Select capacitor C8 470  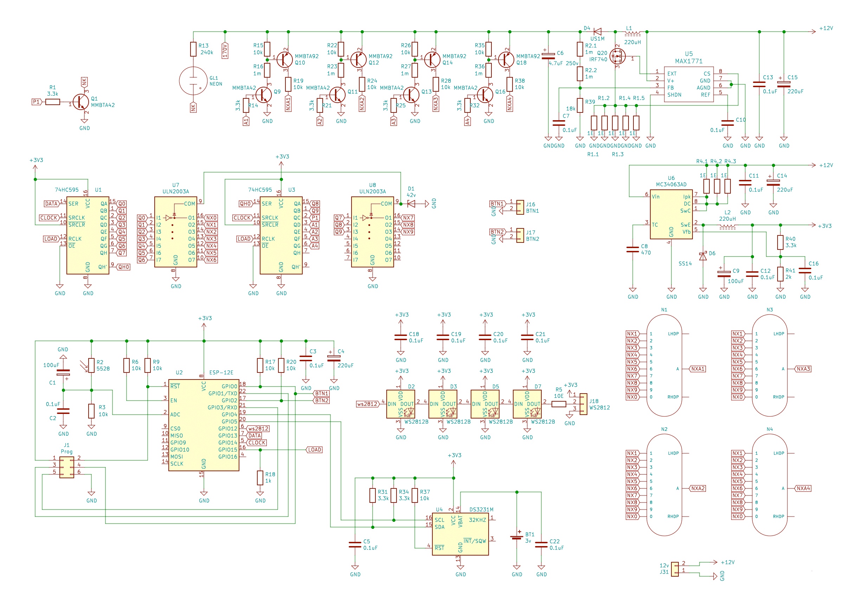(632, 249)
